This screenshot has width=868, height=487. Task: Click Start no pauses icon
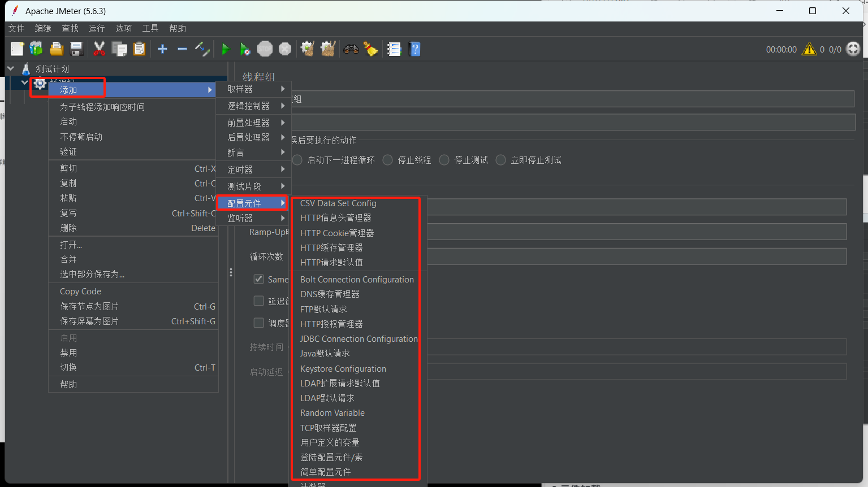(x=245, y=49)
